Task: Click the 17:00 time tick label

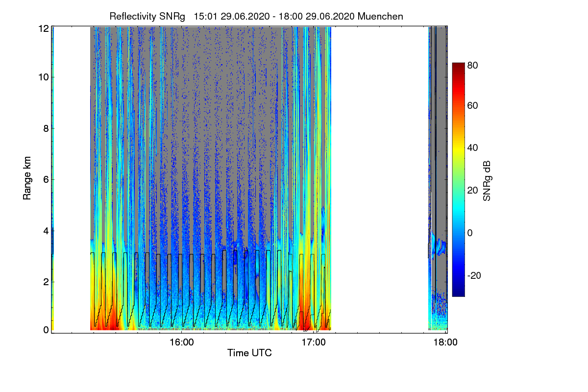Action: click(314, 342)
